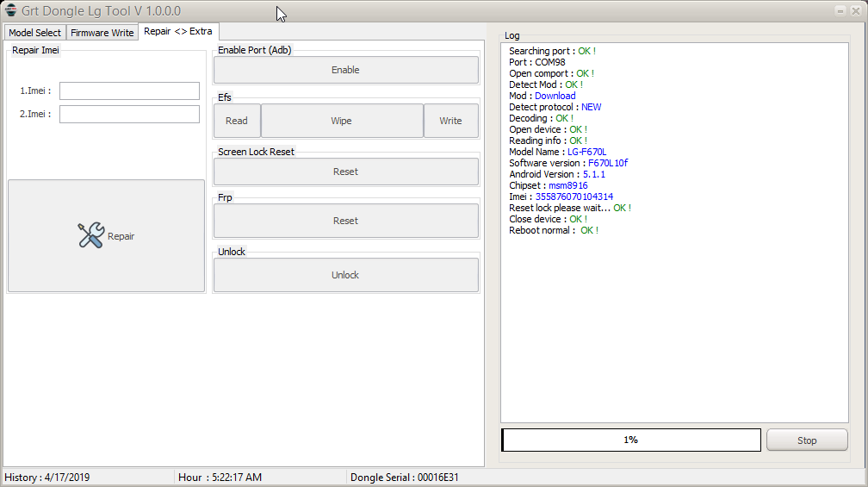Click the Frp Reset button
The width and height of the screenshot is (868, 487).
click(346, 221)
